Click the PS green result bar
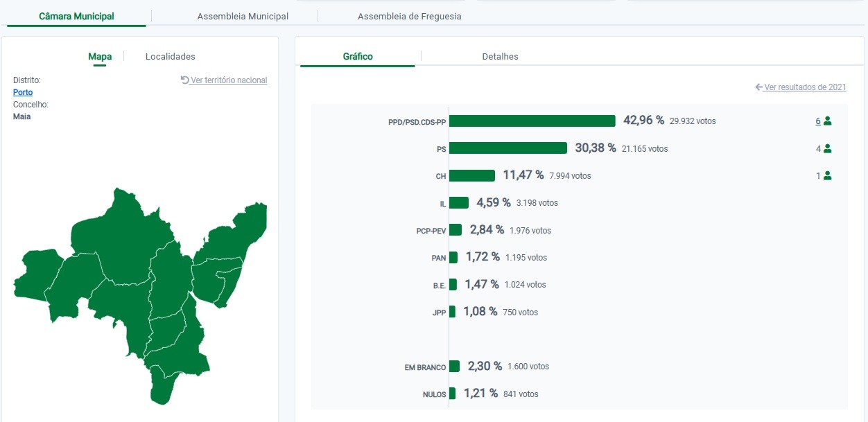The image size is (868, 422). tap(508, 148)
